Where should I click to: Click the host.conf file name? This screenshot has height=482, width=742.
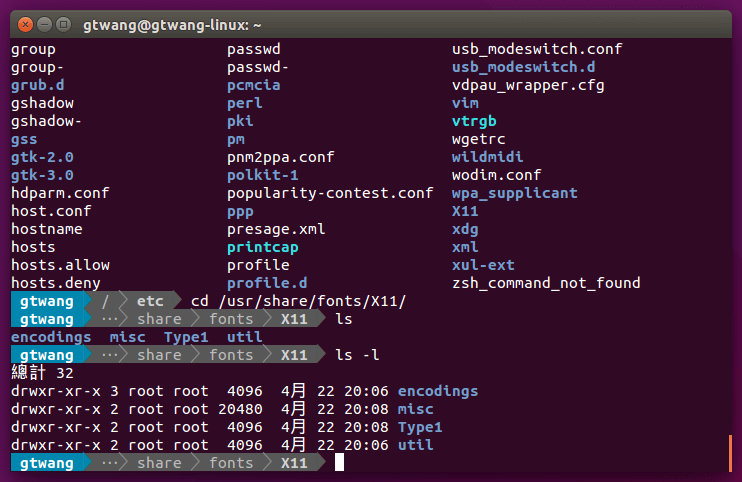point(51,211)
